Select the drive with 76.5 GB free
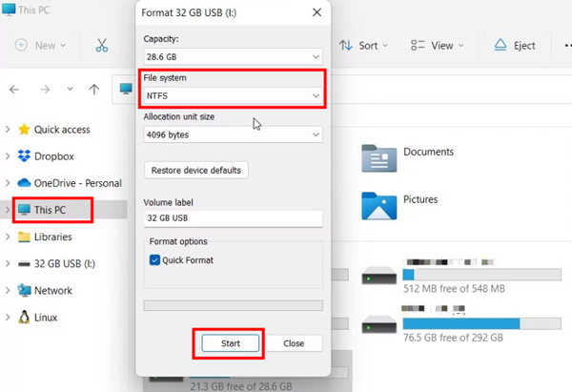572x392 pixels. pos(461,324)
